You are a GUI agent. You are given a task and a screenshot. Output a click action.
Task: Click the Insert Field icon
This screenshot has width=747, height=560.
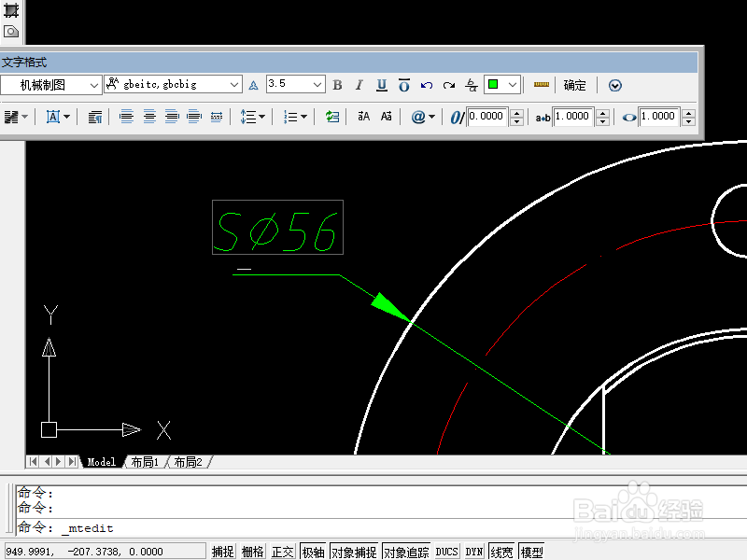click(x=332, y=117)
